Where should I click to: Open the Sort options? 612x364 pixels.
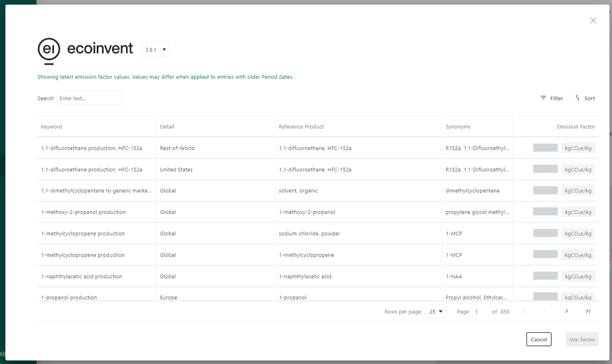pos(585,98)
